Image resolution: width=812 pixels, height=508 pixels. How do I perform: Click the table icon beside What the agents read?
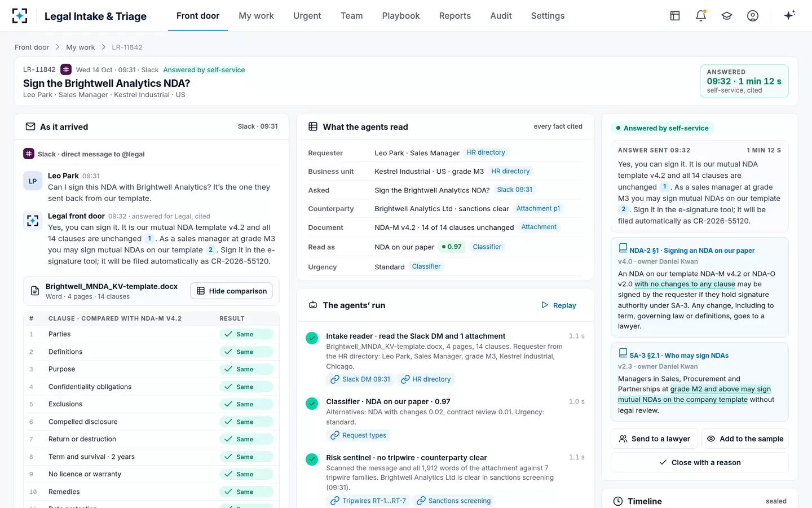click(x=313, y=126)
